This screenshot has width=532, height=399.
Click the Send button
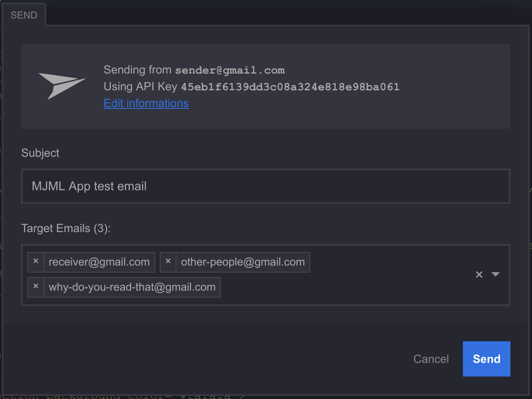(x=487, y=359)
